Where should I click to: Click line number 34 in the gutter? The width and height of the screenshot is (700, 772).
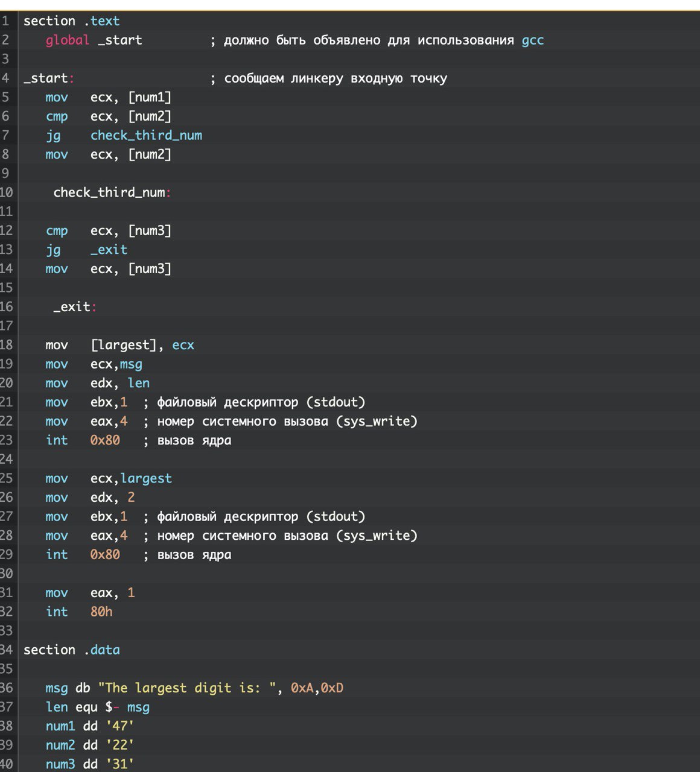coord(6,650)
